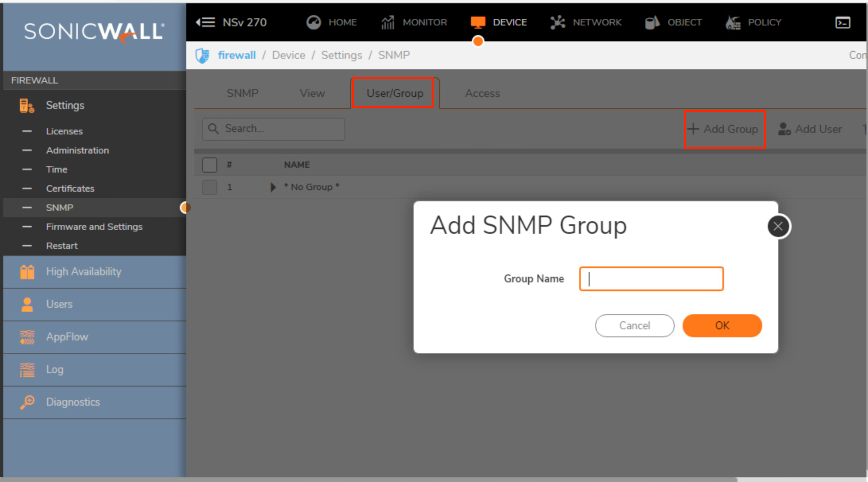Image resolution: width=868 pixels, height=482 pixels.
Task: Click the firewall breadcrumb link
Action: (x=237, y=55)
